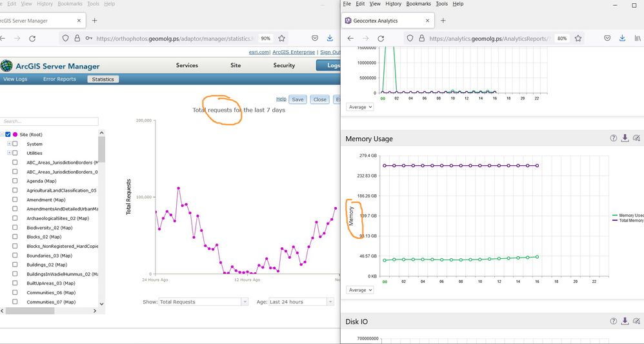644x344 pixels.
Task: Click the Memory Usage annotation icon
Action: coord(636,138)
